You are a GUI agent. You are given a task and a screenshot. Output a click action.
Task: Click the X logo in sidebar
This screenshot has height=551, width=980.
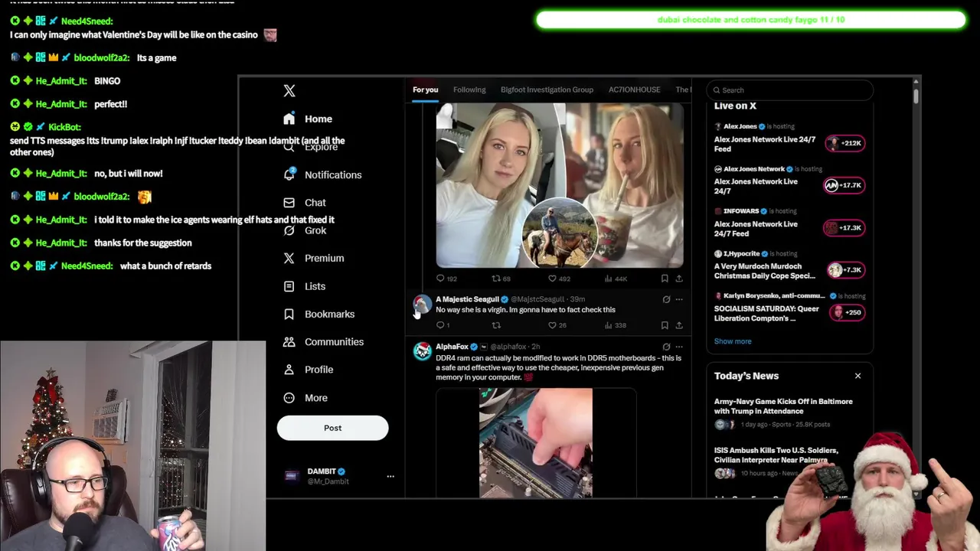[x=289, y=91]
